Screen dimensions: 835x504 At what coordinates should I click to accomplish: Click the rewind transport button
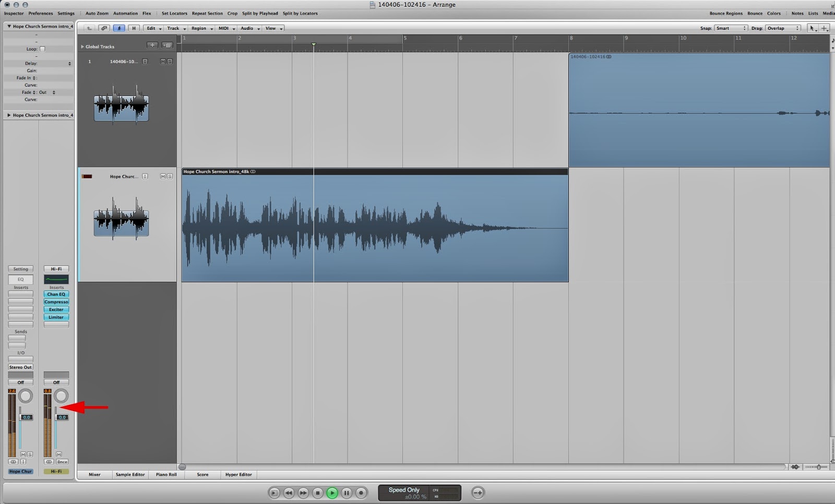289,493
